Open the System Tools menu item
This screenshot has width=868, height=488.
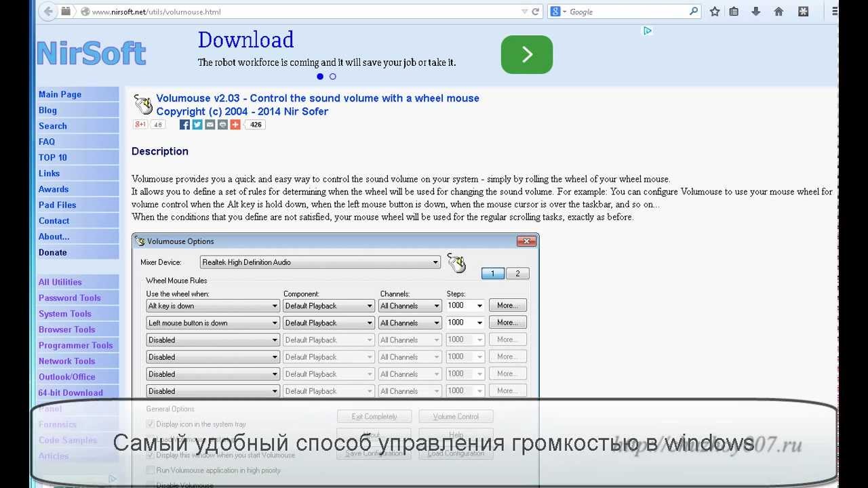[x=64, y=314]
